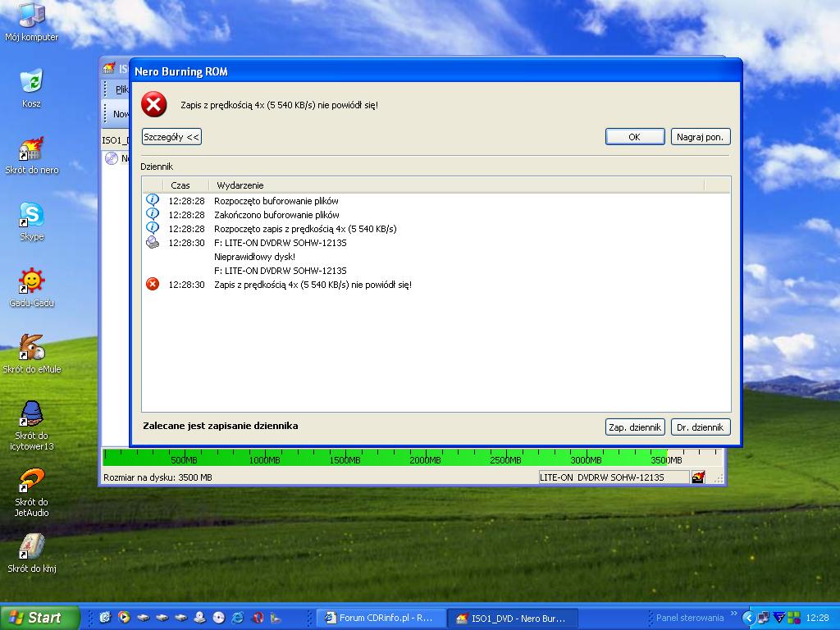
Task: Select the Kosz recycle bin icon
Action: tap(32, 88)
